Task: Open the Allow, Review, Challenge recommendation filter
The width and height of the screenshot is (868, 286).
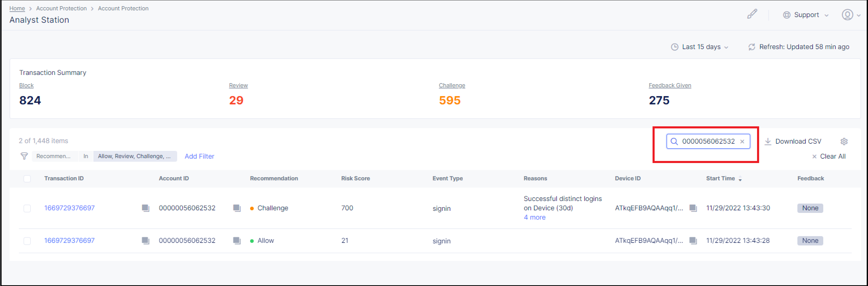Action: coord(135,156)
